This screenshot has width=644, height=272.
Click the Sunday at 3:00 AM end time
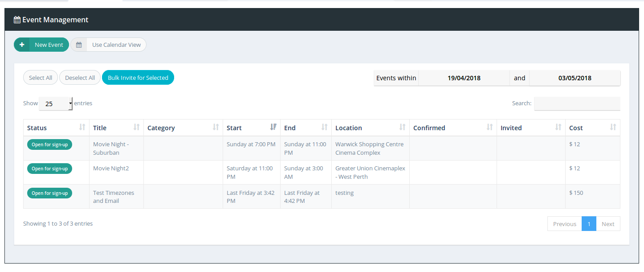point(305,173)
